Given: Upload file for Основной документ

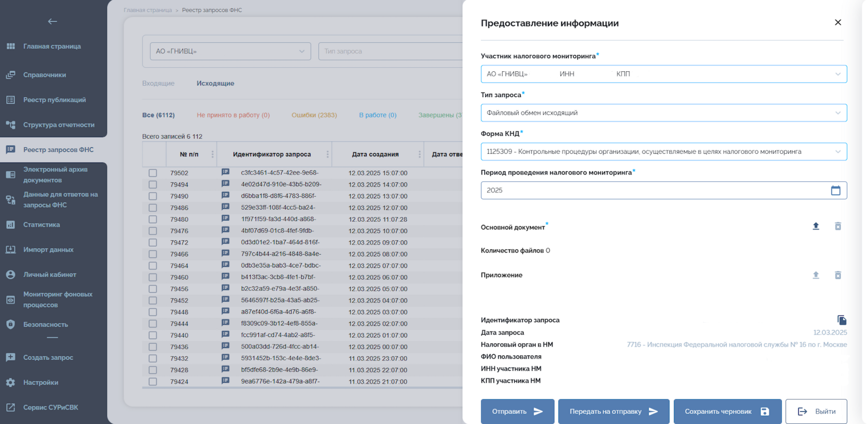Looking at the screenshot, I should [x=816, y=226].
